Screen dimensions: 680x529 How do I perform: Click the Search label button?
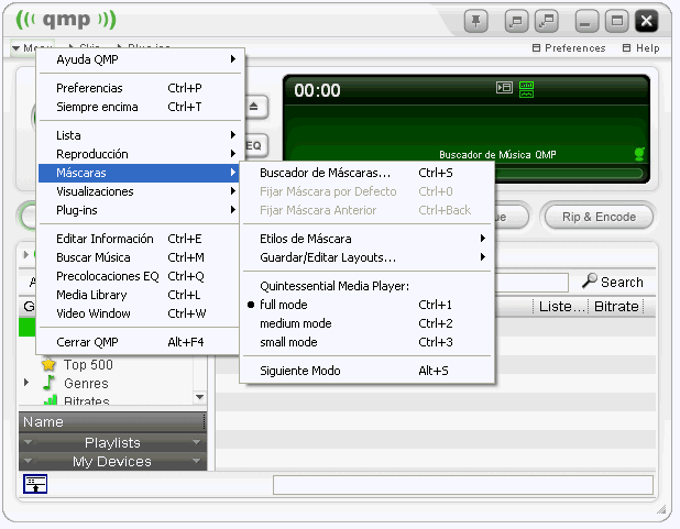point(622,282)
